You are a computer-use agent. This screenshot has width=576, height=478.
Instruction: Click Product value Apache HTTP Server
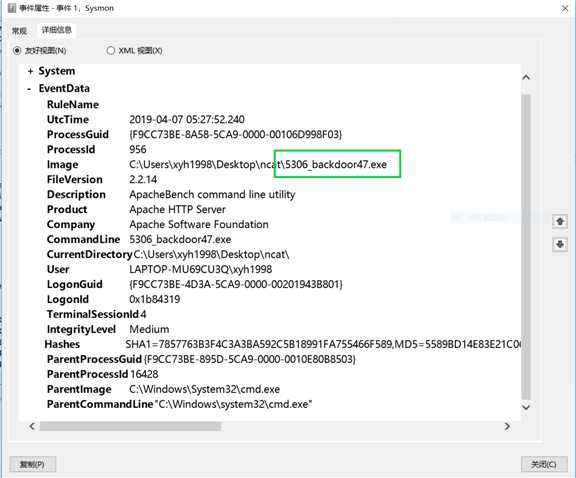click(x=177, y=210)
